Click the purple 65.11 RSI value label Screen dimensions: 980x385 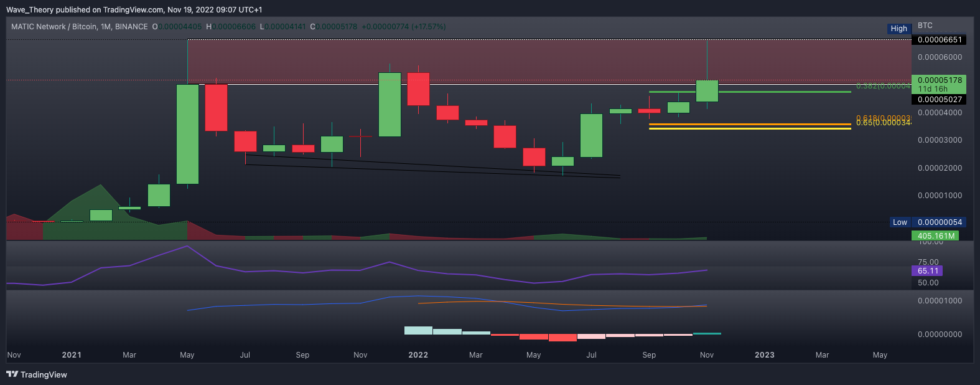click(928, 271)
